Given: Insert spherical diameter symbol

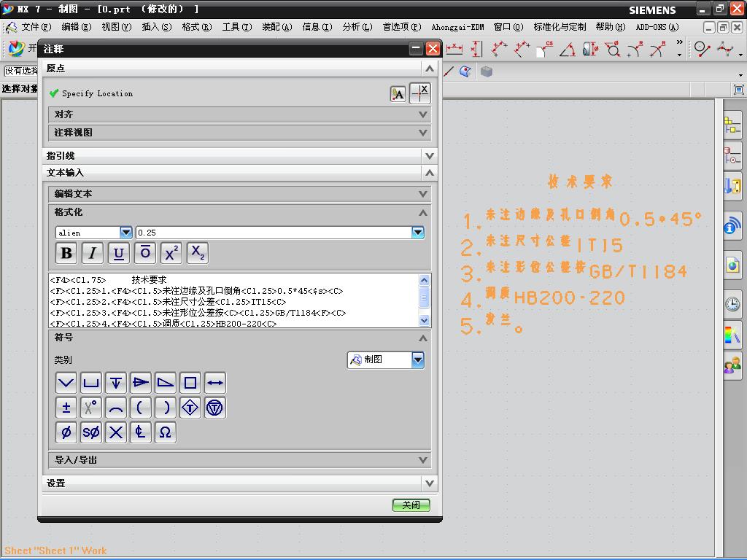Looking at the screenshot, I should tap(90, 432).
